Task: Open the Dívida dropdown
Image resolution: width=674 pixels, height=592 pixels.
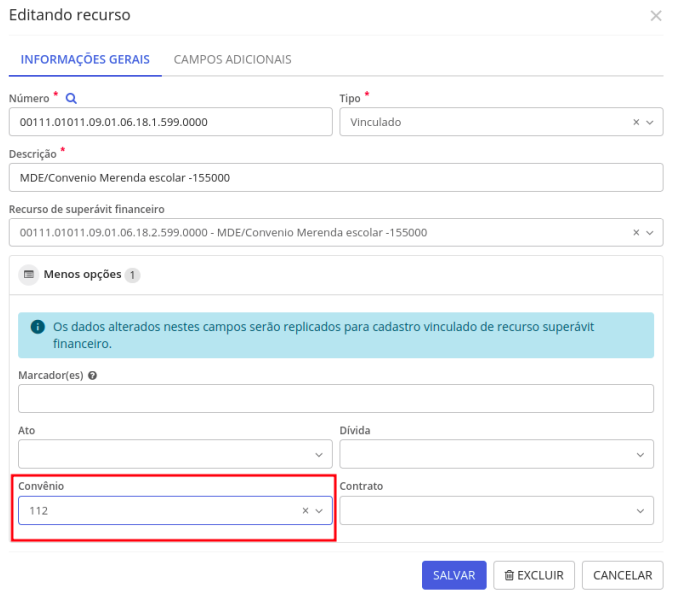Action: (496, 454)
